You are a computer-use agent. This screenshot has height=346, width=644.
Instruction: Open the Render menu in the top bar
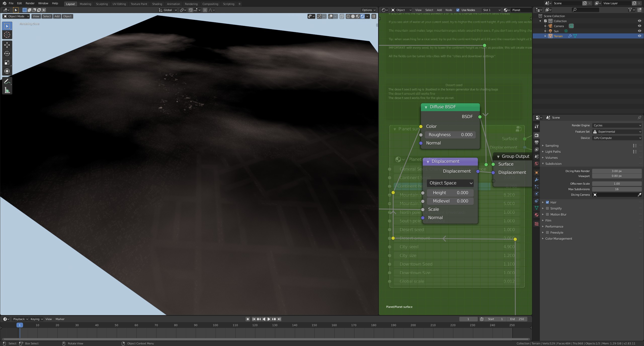pyautogui.click(x=30, y=3)
